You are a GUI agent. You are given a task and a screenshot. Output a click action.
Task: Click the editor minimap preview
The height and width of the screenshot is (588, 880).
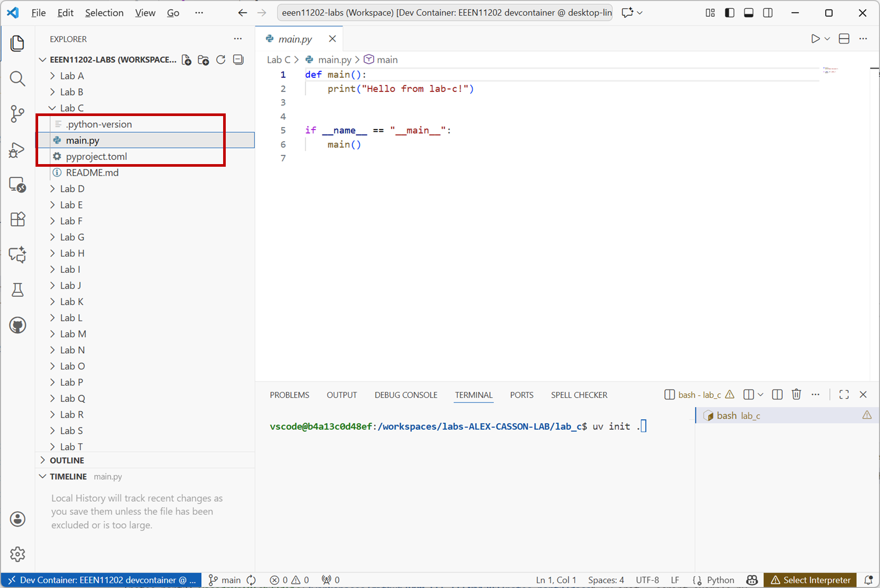830,70
